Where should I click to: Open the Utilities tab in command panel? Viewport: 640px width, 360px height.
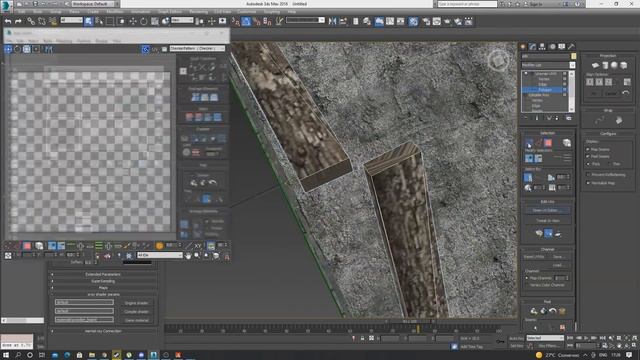pyautogui.click(x=571, y=47)
